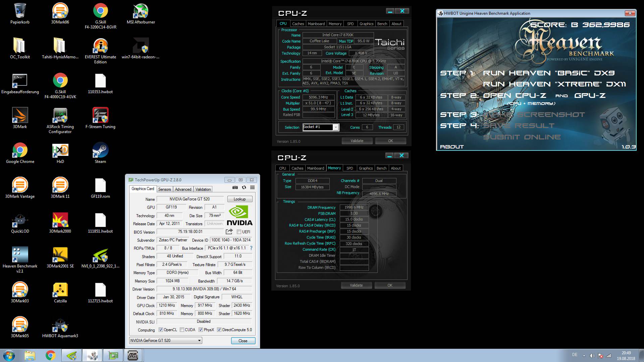Open EVEREST Ultimate Edition shortcut
The height and width of the screenshot is (362, 644).
100,51
